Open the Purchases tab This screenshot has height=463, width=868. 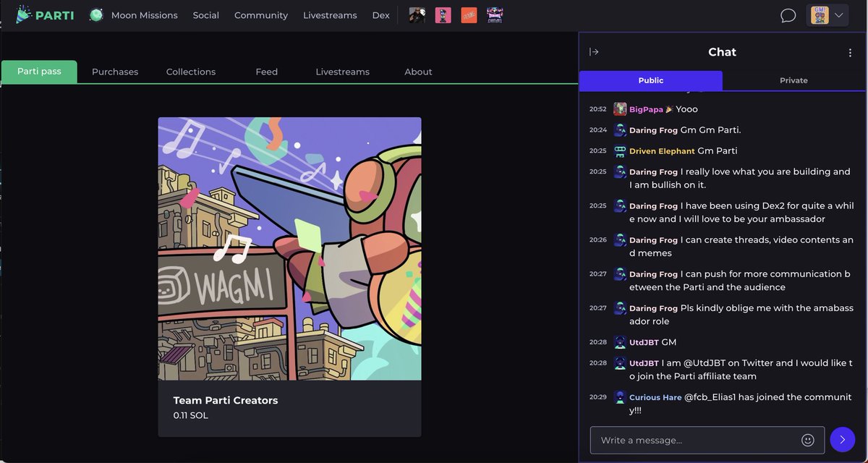[115, 72]
